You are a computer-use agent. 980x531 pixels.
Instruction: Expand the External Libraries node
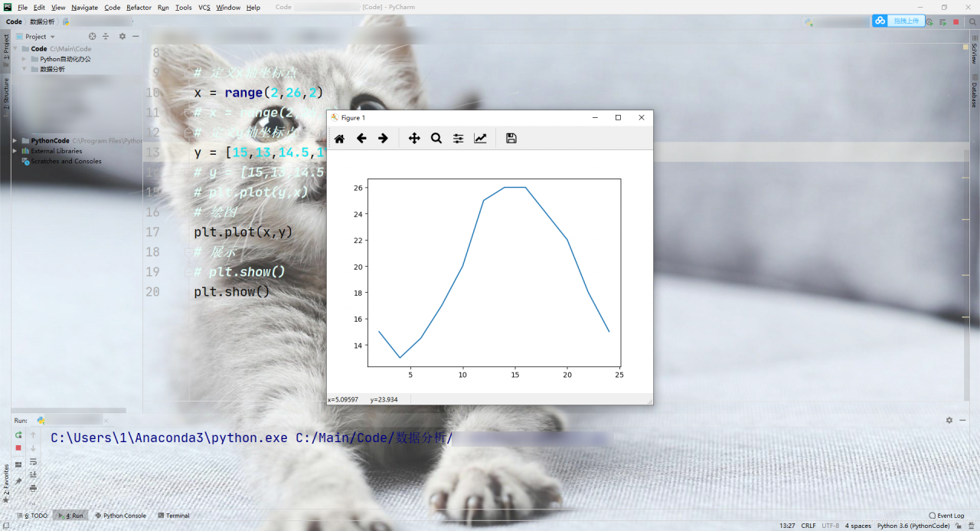point(15,151)
